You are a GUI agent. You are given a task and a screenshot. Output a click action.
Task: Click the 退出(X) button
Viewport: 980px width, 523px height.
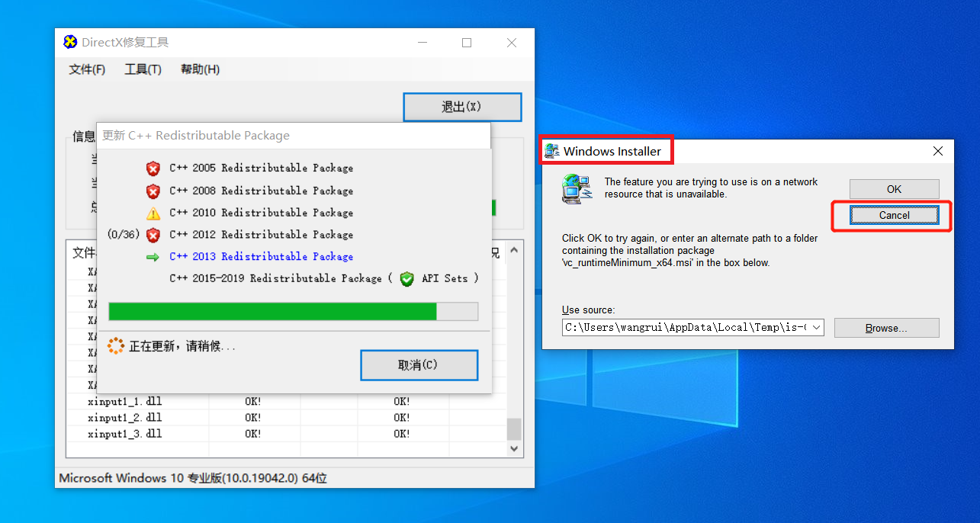click(x=462, y=107)
